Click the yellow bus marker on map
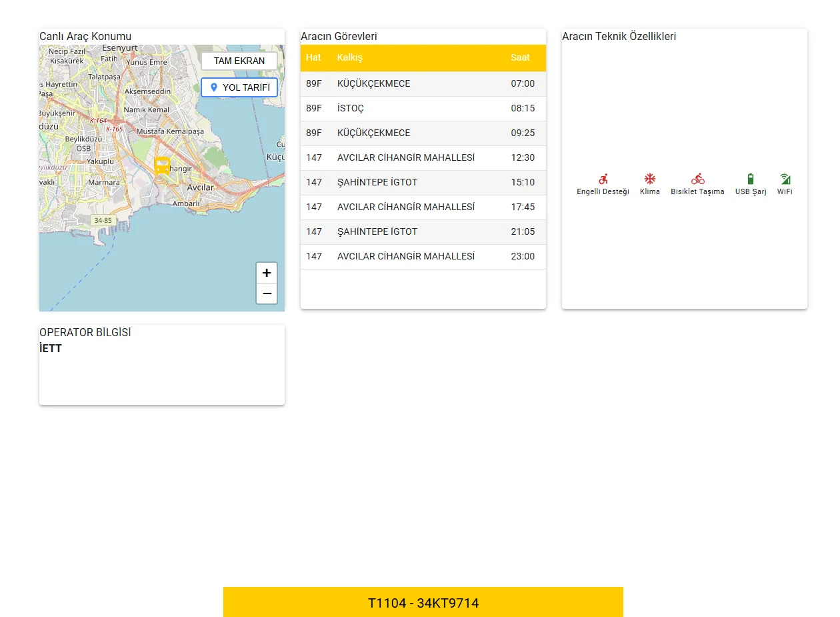 162,165
